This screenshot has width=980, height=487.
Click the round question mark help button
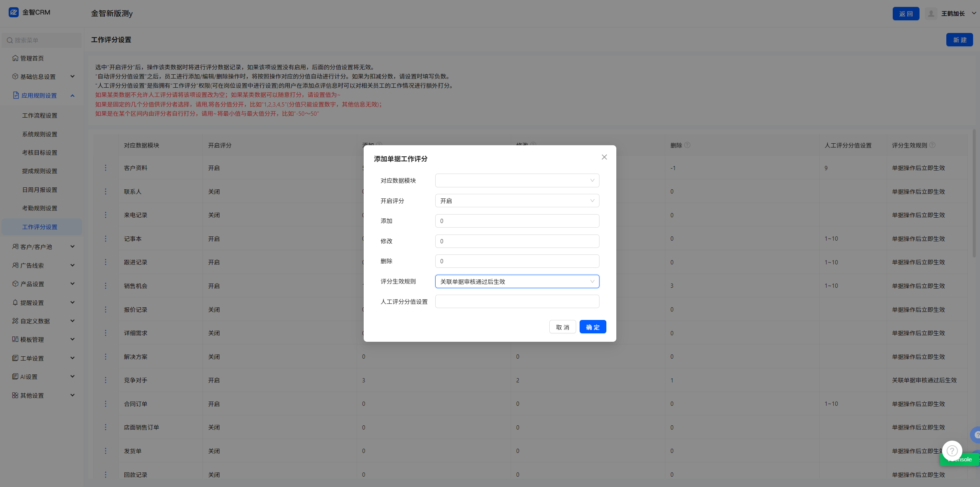[952, 451]
